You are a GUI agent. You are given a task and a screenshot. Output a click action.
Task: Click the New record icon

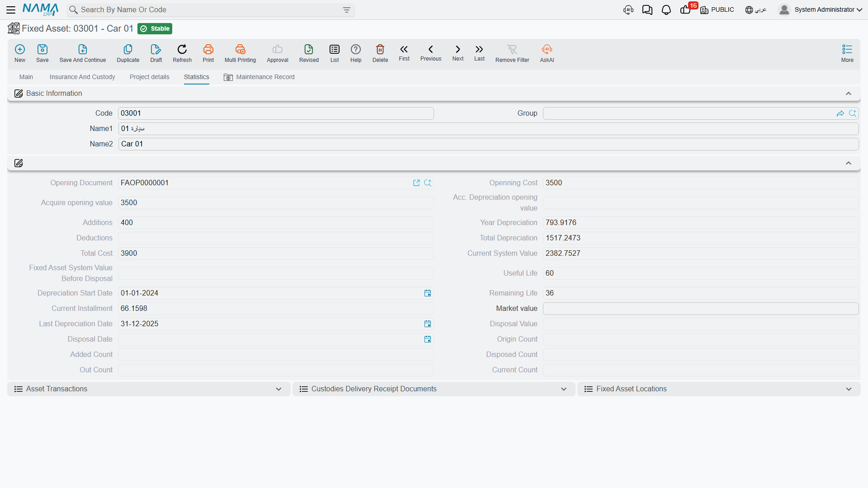20,53
